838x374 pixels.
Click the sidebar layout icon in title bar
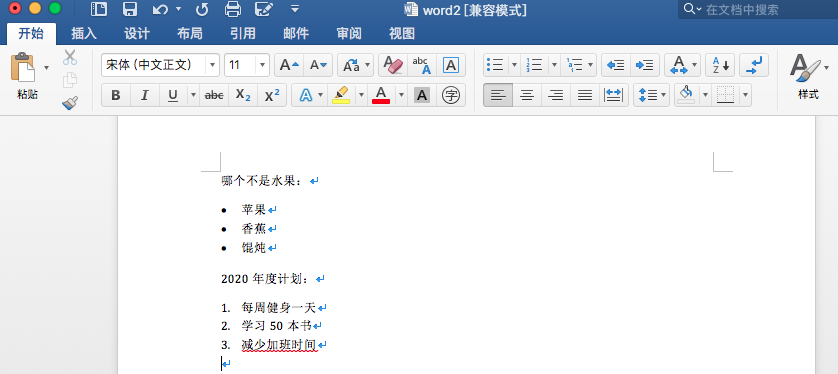99,9
